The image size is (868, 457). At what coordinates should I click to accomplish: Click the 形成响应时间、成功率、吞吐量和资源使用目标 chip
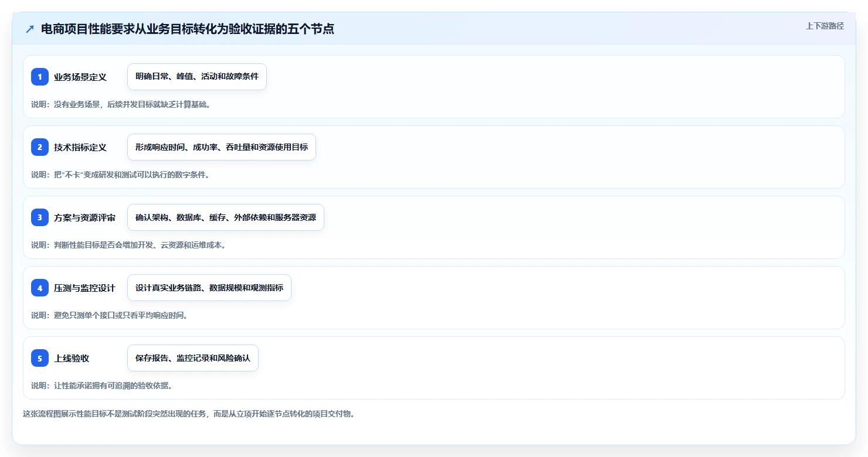[222, 147]
